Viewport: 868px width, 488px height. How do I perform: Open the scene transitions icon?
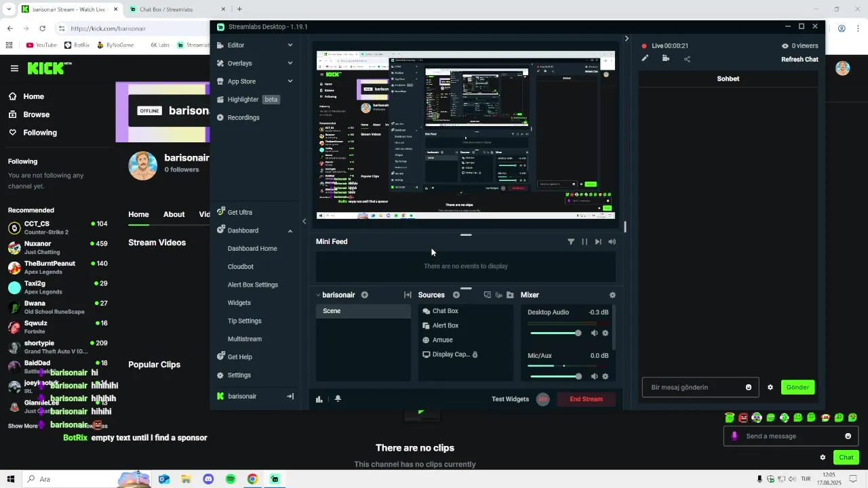pyautogui.click(x=408, y=295)
